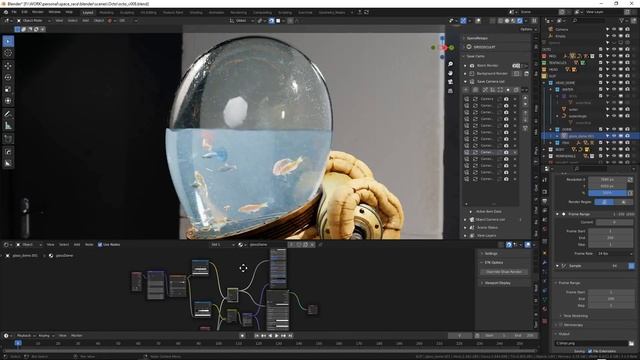Click the zoom magnifier gizmo in viewport
The height and width of the screenshot is (360, 640).
coord(451,64)
